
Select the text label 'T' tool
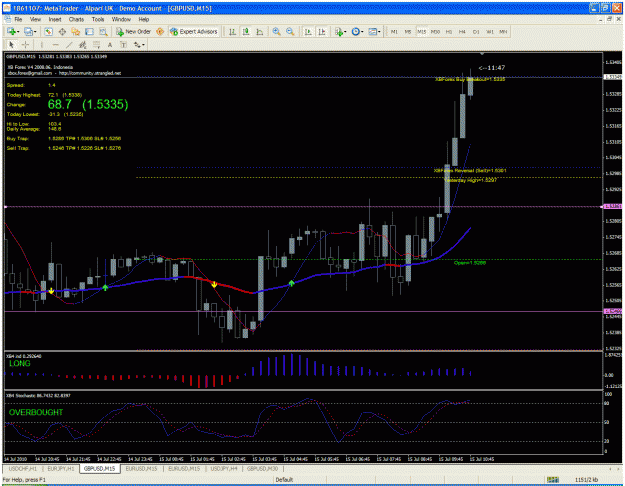pos(124,45)
